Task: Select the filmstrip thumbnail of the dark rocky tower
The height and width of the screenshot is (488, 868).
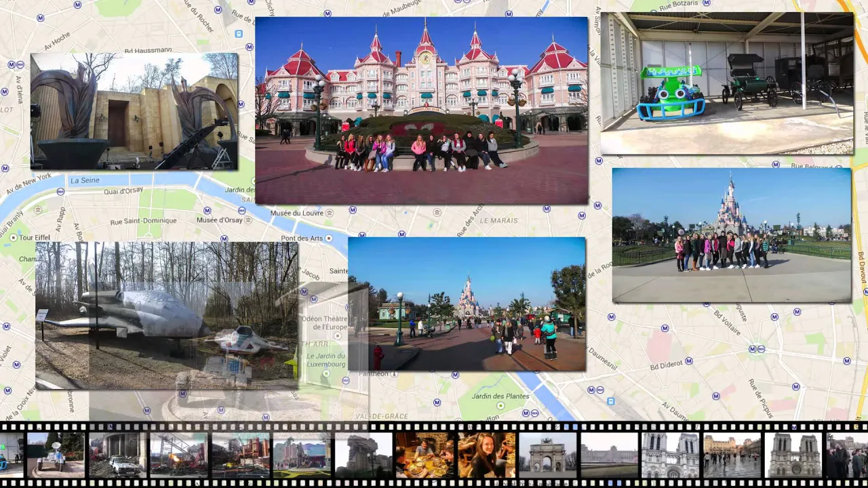Action: click(363, 455)
